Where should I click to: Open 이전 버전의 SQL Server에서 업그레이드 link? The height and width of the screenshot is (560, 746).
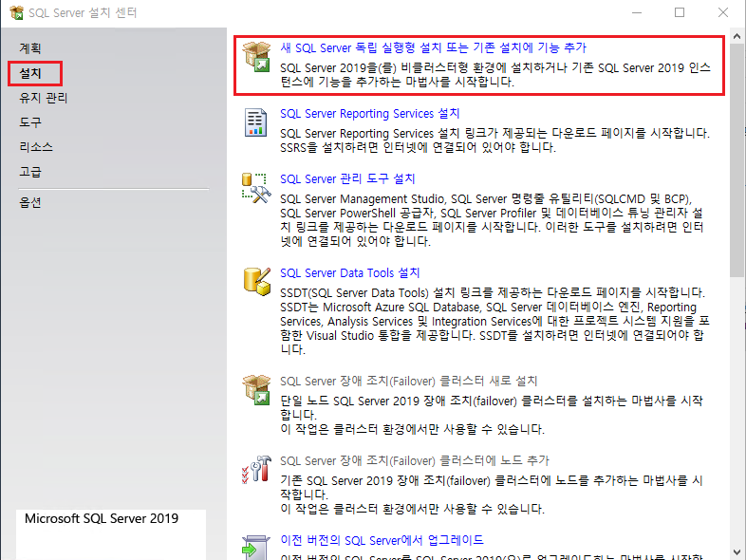coord(382,540)
